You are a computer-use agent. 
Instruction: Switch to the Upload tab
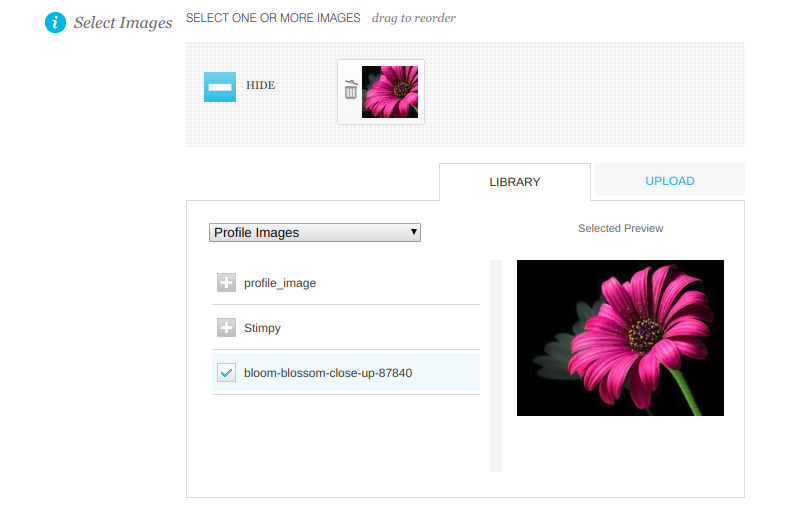coord(669,181)
